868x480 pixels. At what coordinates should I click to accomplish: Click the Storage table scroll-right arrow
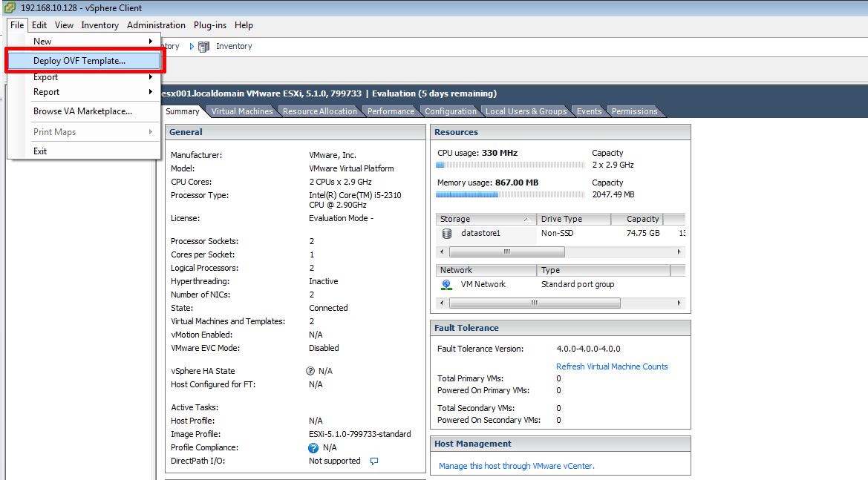pos(679,252)
